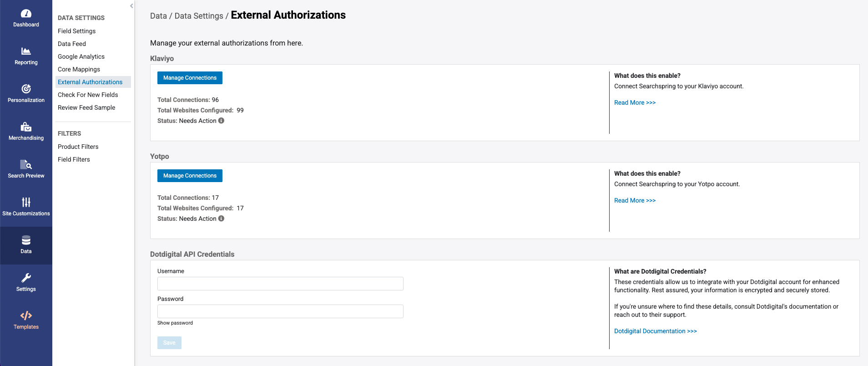Image resolution: width=868 pixels, height=366 pixels.
Task: Open the Reporting chart icon
Action: point(26,51)
